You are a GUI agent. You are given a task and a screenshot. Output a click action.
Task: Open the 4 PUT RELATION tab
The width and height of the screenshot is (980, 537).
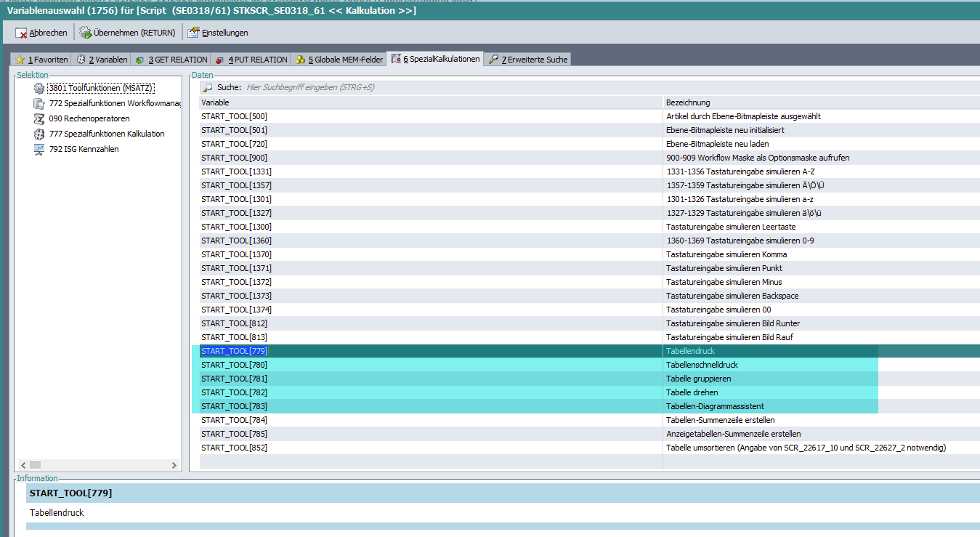coord(251,60)
